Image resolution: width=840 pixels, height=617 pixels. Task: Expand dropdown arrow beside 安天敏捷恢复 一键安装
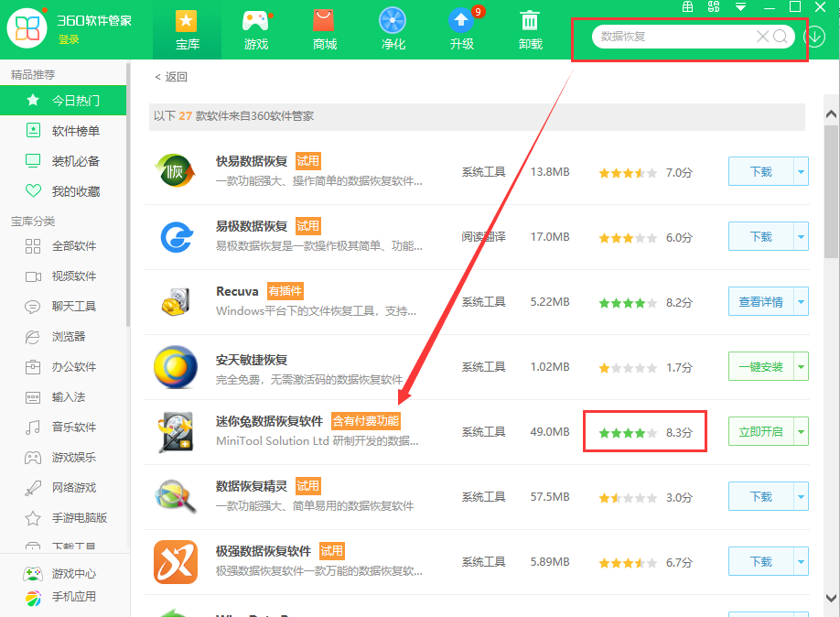(801, 367)
